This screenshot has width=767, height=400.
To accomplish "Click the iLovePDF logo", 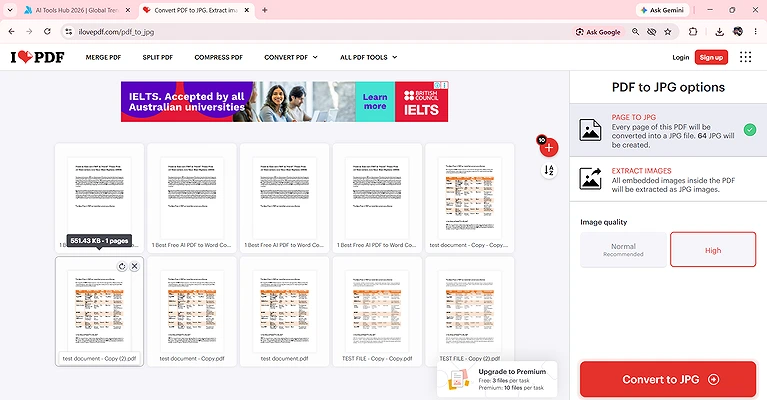I will pyautogui.click(x=37, y=57).
